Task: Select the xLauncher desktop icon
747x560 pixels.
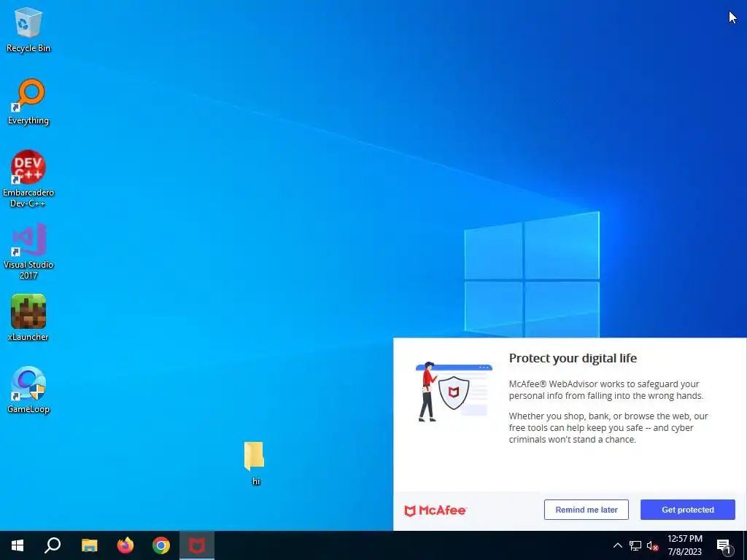Action: coord(28,318)
